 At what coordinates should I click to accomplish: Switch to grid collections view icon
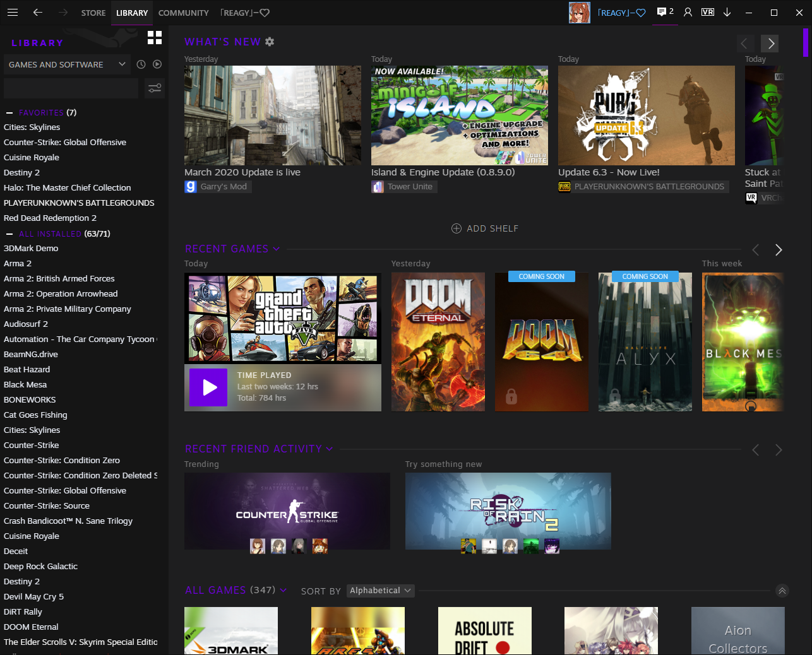[x=155, y=38]
